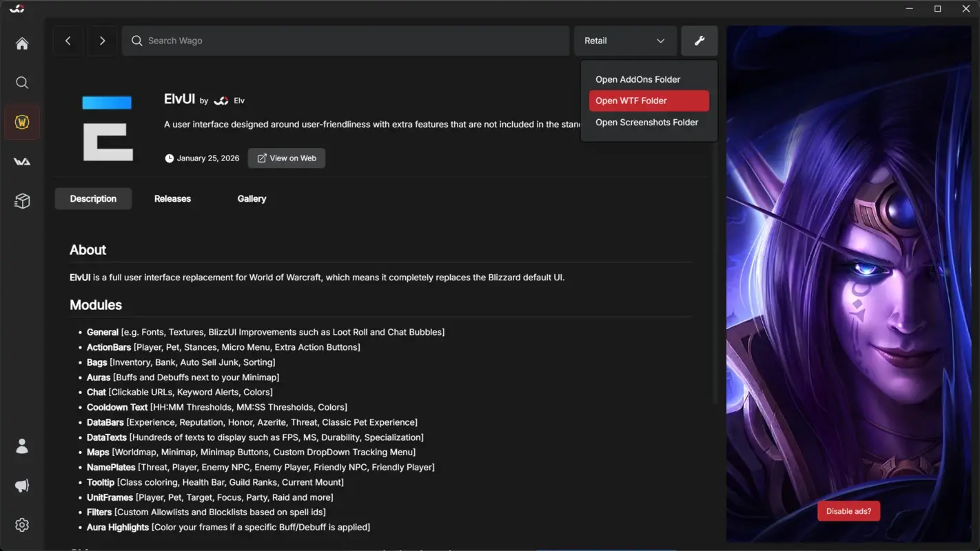This screenshot has height=551, width=980.
Task: Open the WowUp addons section icon
Action: (x=21, y=121)
